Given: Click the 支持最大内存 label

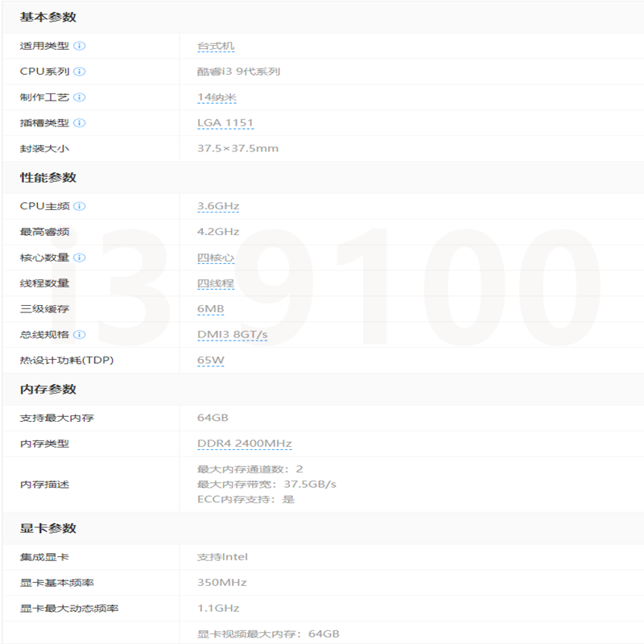Looking at the screenshot, I should coord(56,418).
